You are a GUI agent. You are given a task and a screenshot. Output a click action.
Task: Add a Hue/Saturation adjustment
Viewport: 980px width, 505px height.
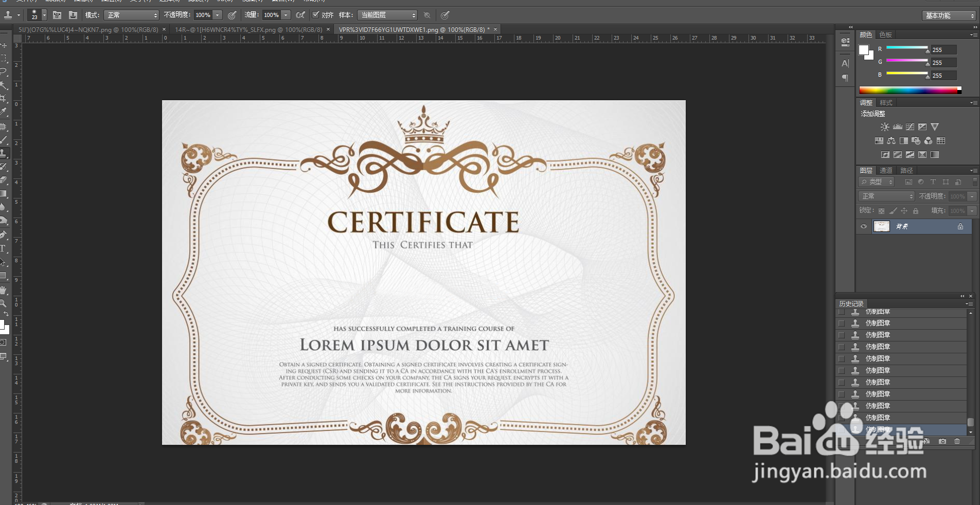pos(879,140)
